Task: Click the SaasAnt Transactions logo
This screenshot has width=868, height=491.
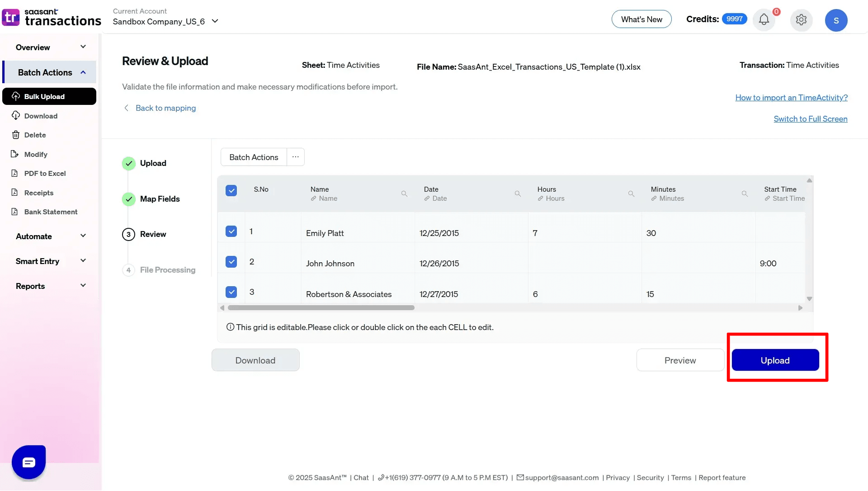Action: pos(52,18)
